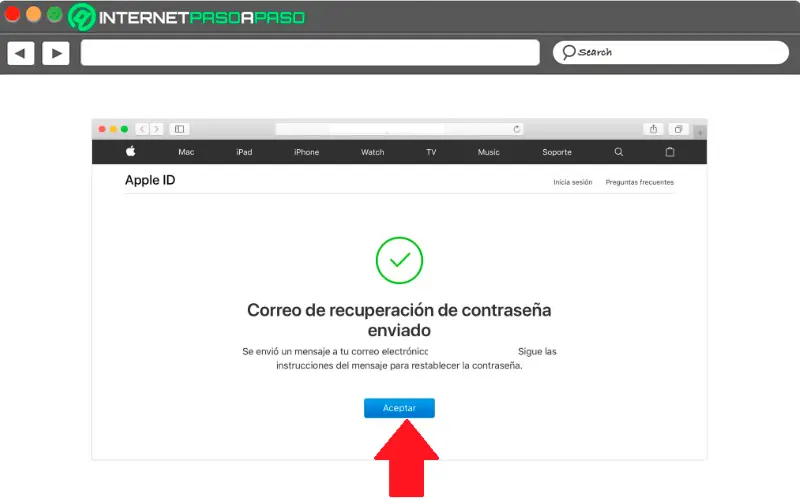Click the Preguntas frecuentes link
Viewport: 800px width, 500px height.
639,182
